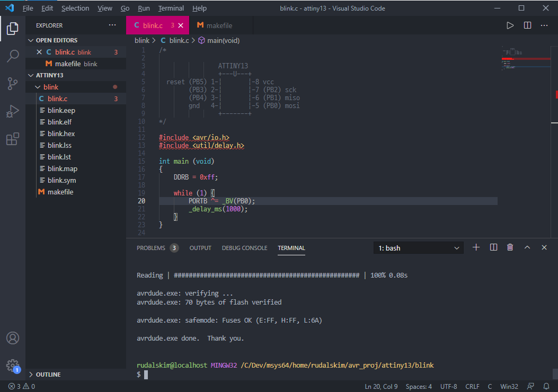
Task: Select the Terminal panel tab
Action: [291, 248]
